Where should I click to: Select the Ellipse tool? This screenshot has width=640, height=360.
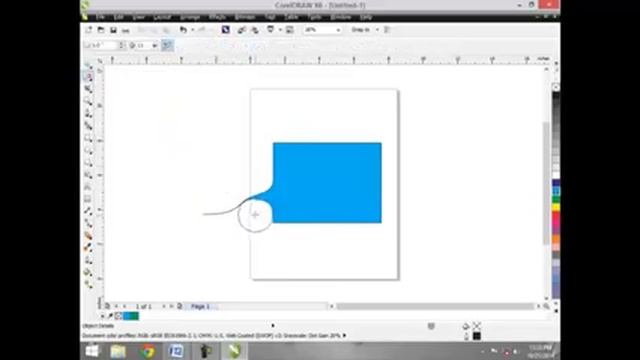(88, 150)
